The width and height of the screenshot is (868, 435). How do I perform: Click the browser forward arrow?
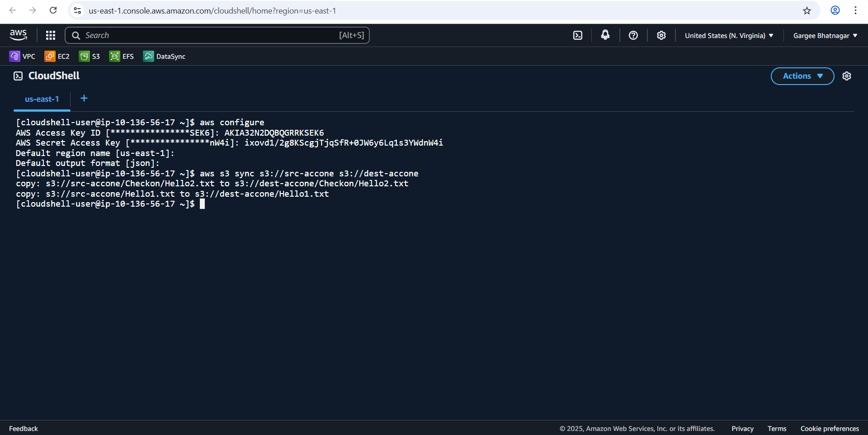coord(33,10)
